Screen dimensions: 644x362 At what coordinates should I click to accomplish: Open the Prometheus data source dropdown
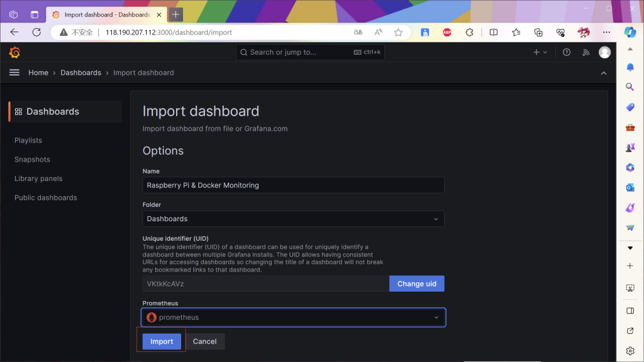[x=293, y=317]
